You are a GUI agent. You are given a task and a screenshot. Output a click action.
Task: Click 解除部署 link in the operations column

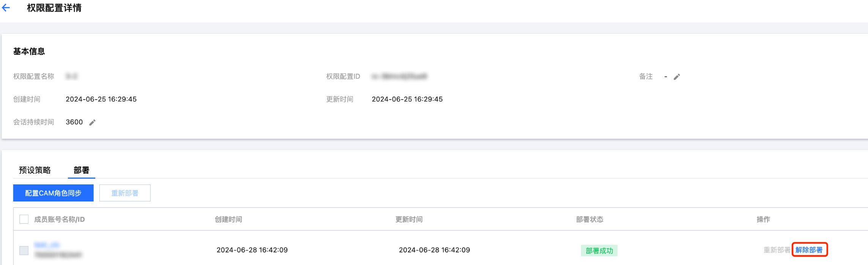point(809,250)
